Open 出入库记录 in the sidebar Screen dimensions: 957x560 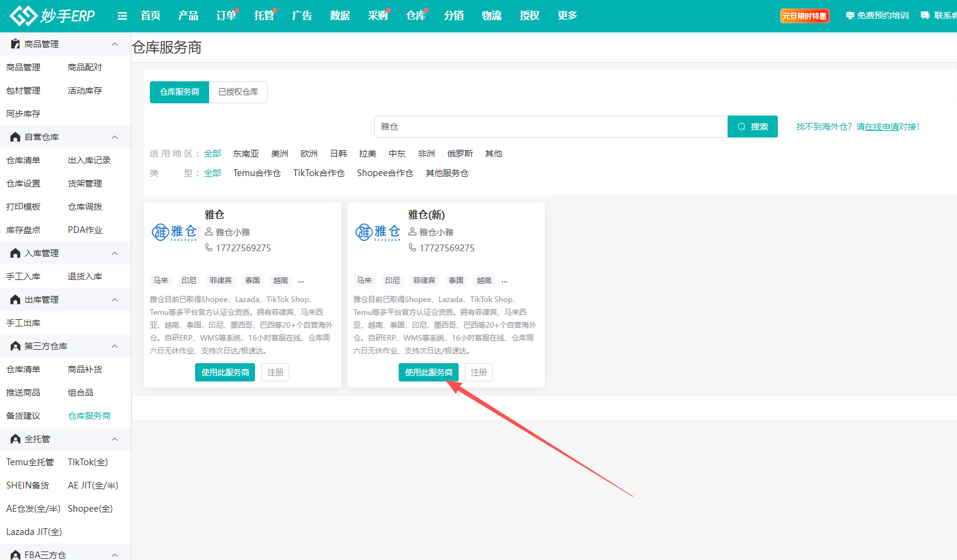coord(89,160)
